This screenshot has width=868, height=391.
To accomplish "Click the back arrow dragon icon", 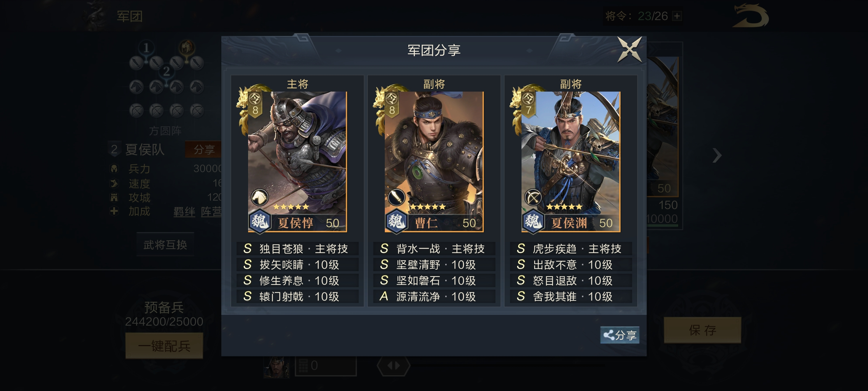I will (x=750, y=16).
